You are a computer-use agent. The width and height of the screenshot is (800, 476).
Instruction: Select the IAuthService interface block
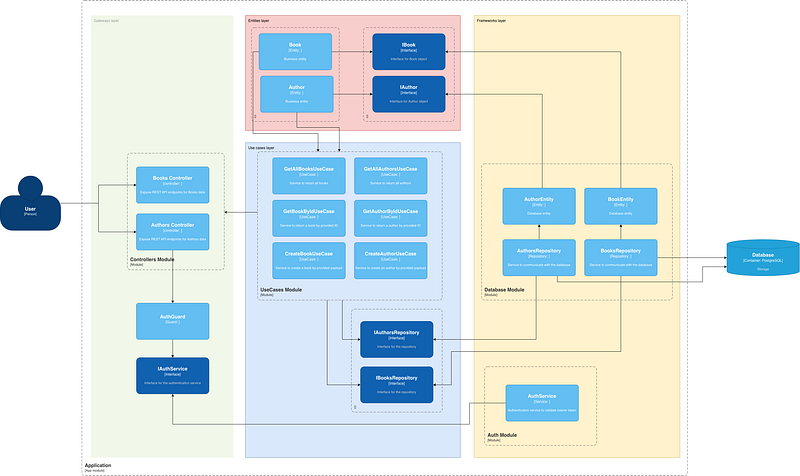pos(172,375)
